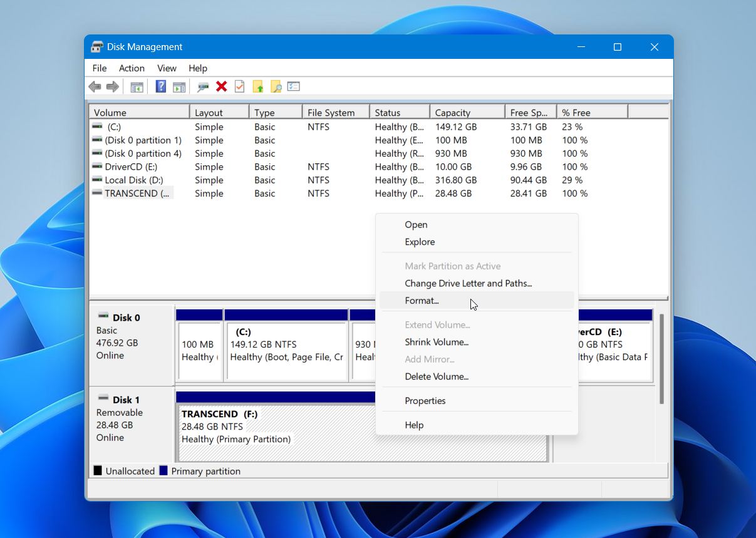This screenshot has height=538, width=756.
Task: Click the Properties checkmark page toolbar icon
Action: tap(239, 86)
